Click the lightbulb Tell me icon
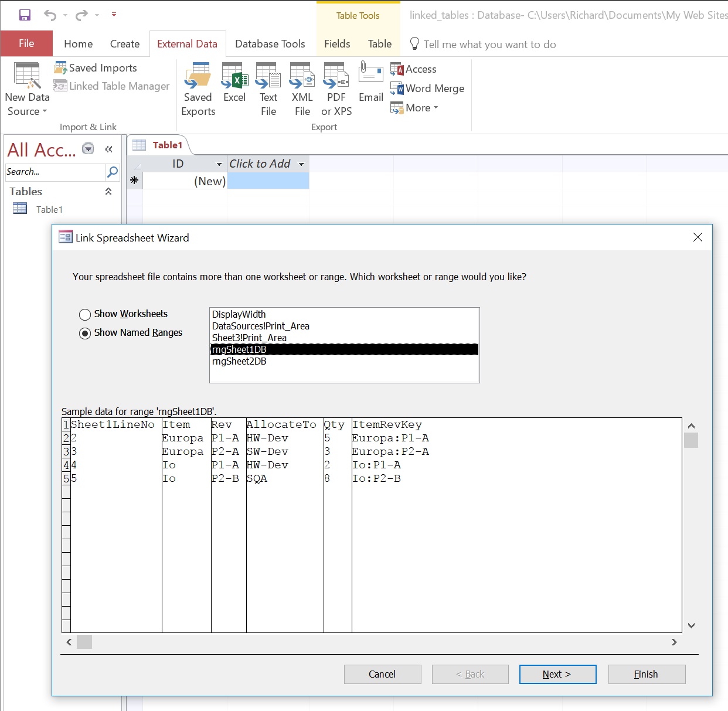Image resolution: width=728 pixels, height=711 pixels. (x=414, y=44)
